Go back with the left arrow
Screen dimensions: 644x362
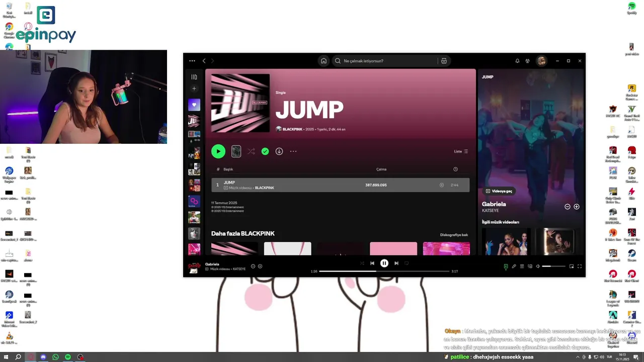point(204,61)
